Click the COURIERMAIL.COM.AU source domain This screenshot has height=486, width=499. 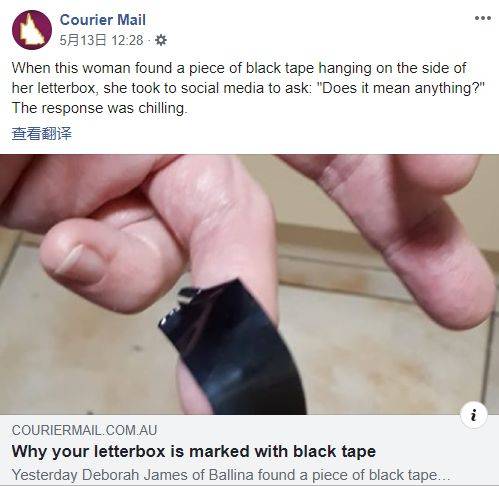coord(84,430)
